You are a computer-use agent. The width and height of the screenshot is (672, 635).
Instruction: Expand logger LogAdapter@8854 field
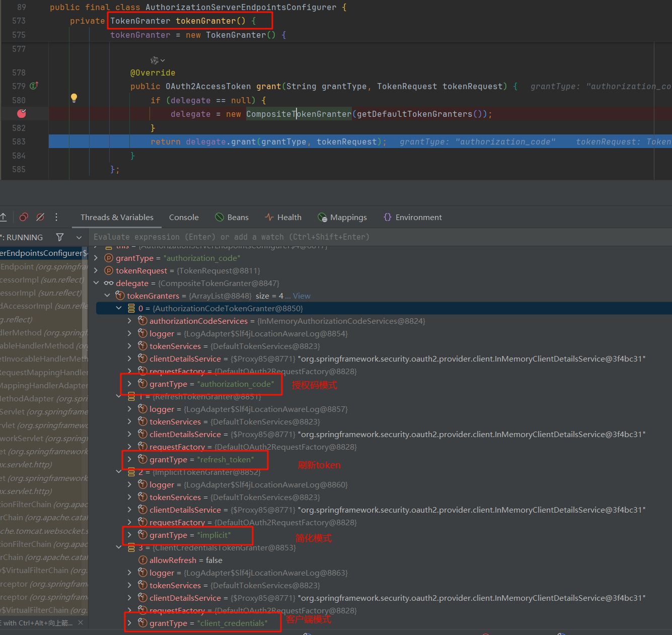coord(130,333)
